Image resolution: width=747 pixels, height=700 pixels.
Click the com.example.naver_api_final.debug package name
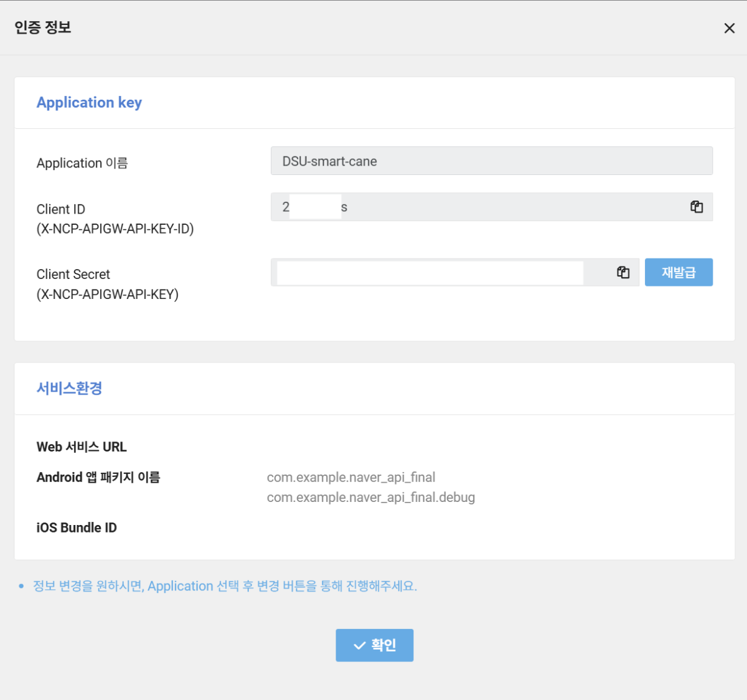[x=370, y=498]
